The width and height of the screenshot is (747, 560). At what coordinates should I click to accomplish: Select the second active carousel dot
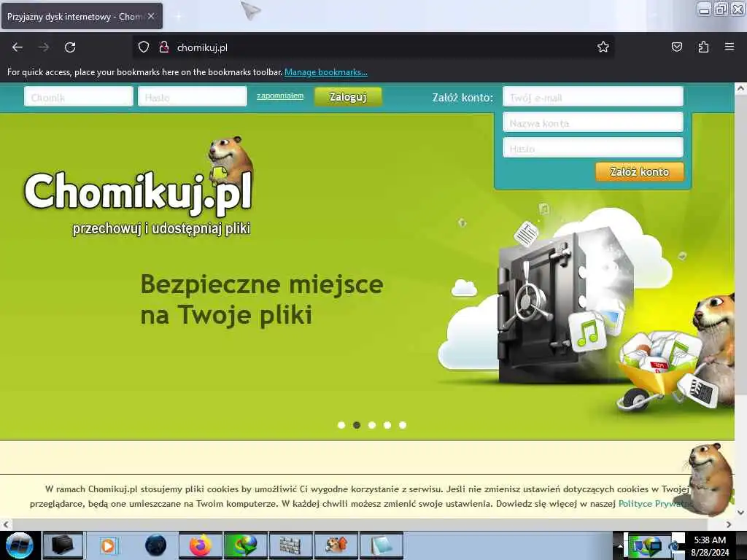click(x=357, y=425)
